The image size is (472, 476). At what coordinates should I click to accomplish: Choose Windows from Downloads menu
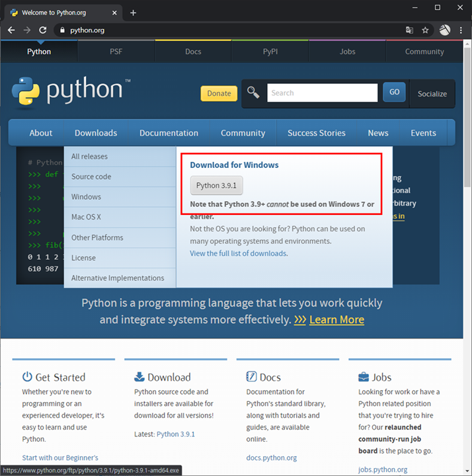120,197
